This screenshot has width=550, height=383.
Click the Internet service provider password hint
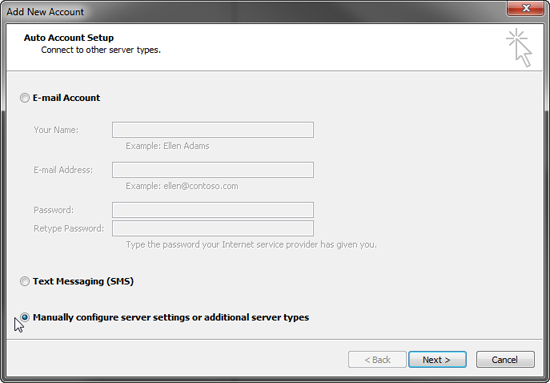click(251, 244)
